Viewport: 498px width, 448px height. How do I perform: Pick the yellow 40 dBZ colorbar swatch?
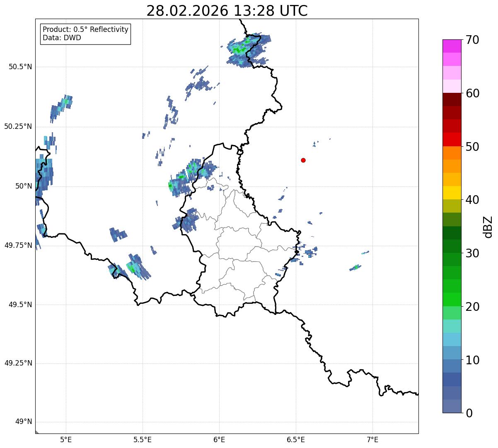[452, 193]
